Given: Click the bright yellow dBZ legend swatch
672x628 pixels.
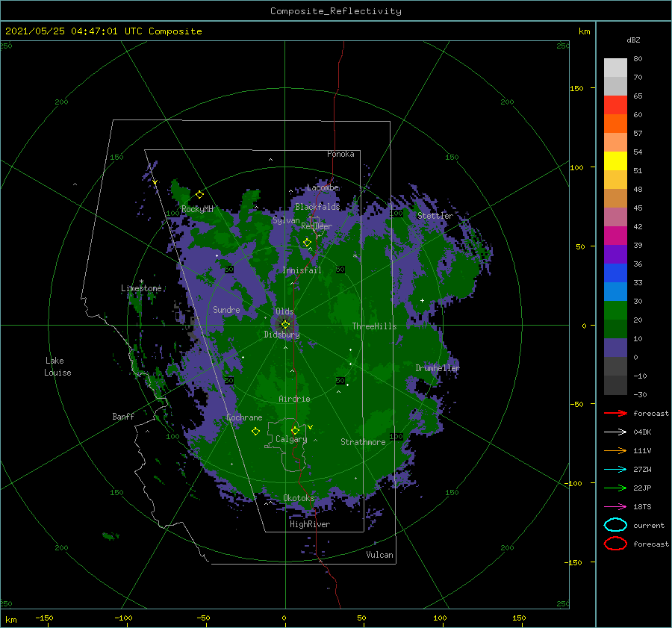Looking at the screenshot, I should pyautogui.click(x=615, y=161).
